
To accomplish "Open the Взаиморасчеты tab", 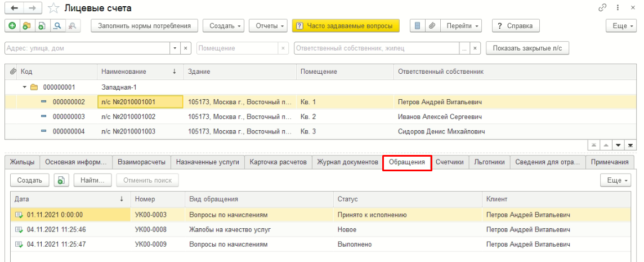I will [x=141, y=162].
